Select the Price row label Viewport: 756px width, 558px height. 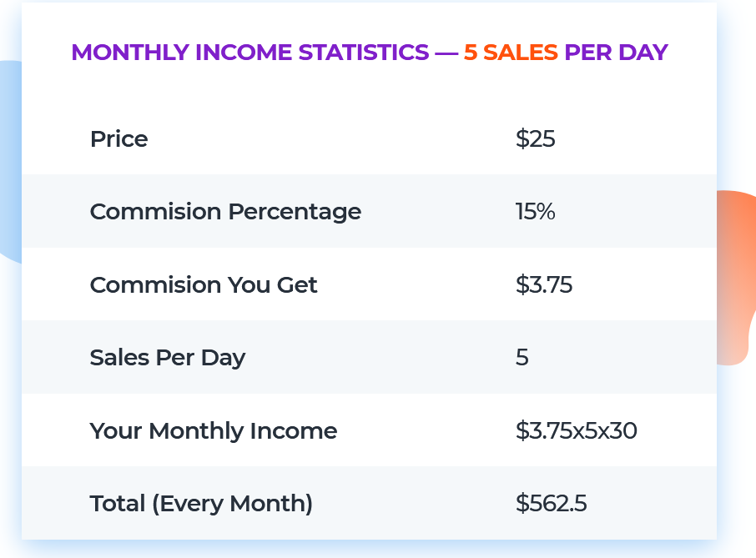118,139
